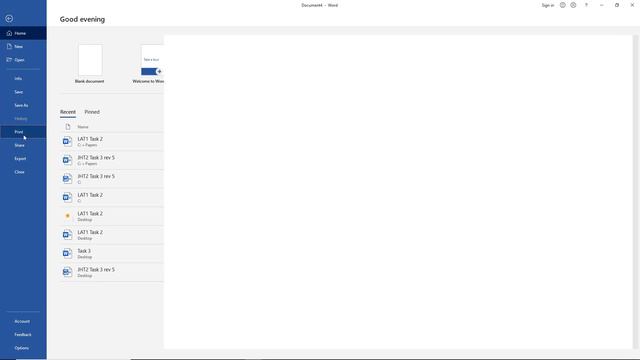Screen dimensions: 640x360
Task: Open LAT1 Task 2 in C: » Papers
Action: click(x=112, y=142)
